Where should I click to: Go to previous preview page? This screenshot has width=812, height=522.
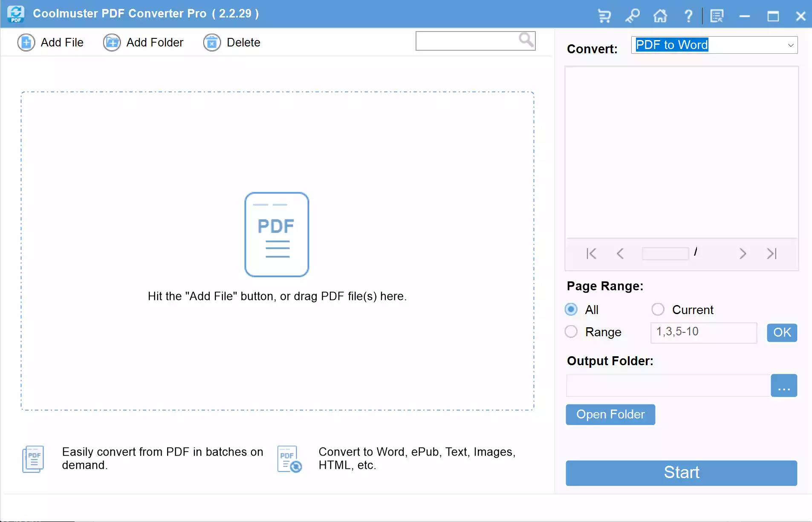620,254
